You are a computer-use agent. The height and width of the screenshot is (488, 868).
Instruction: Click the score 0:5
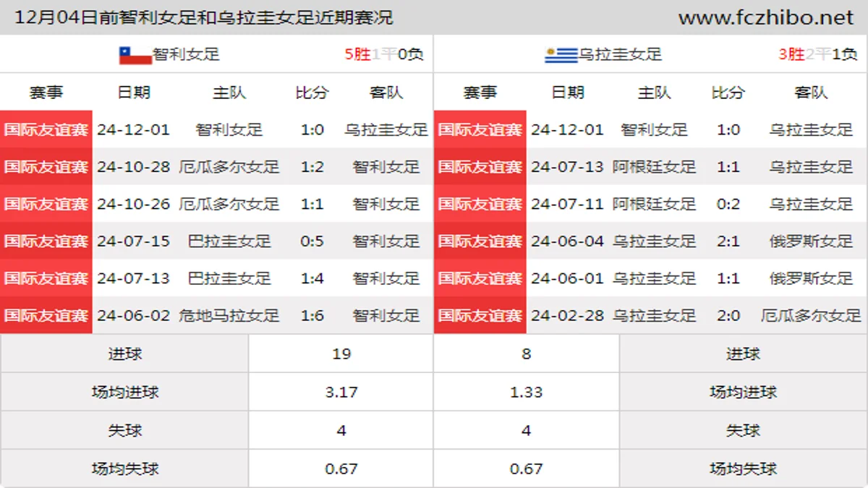click(312, 241)
